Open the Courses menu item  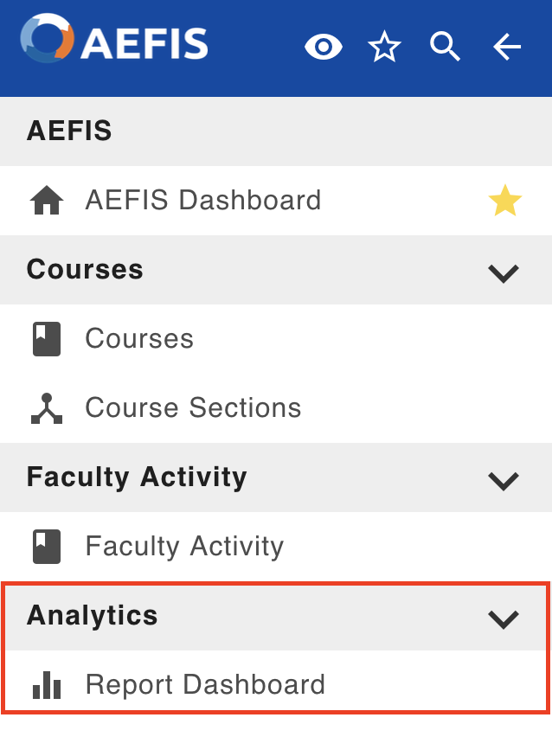tap(139, 339)
